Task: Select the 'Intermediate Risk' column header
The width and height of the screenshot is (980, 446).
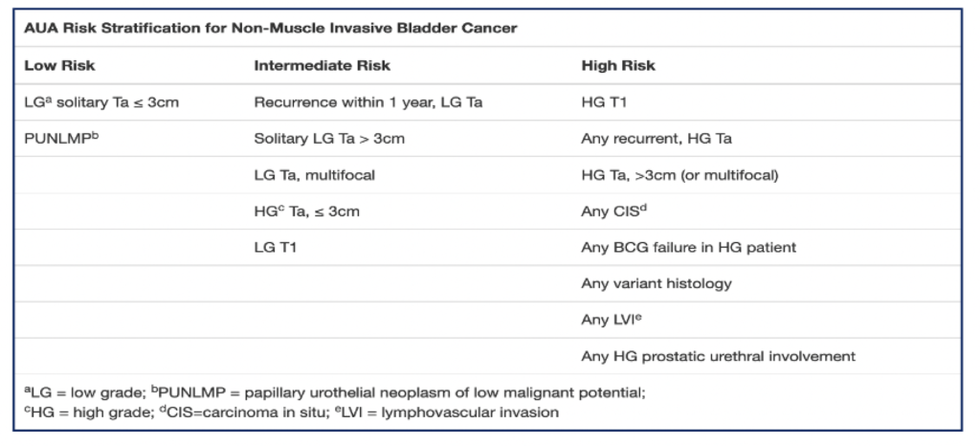Action: [x=322, y=66]
